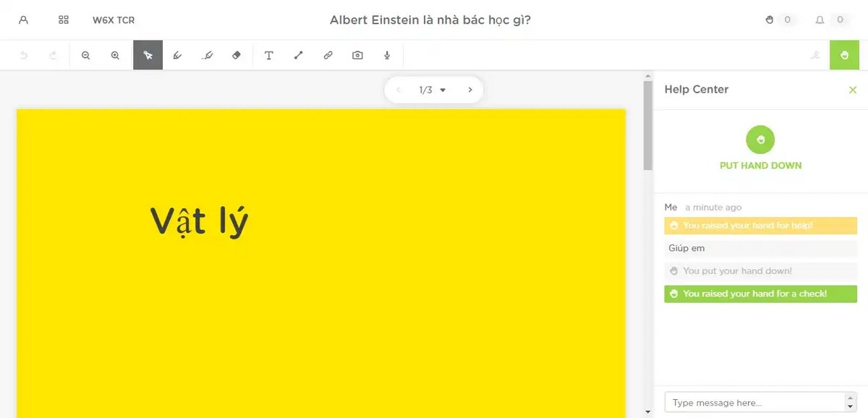Image resolution: width=868 pixels, height=418 pixels.
Task: Click the scrollbar down arrow
Action: click(x=648, y=412)
